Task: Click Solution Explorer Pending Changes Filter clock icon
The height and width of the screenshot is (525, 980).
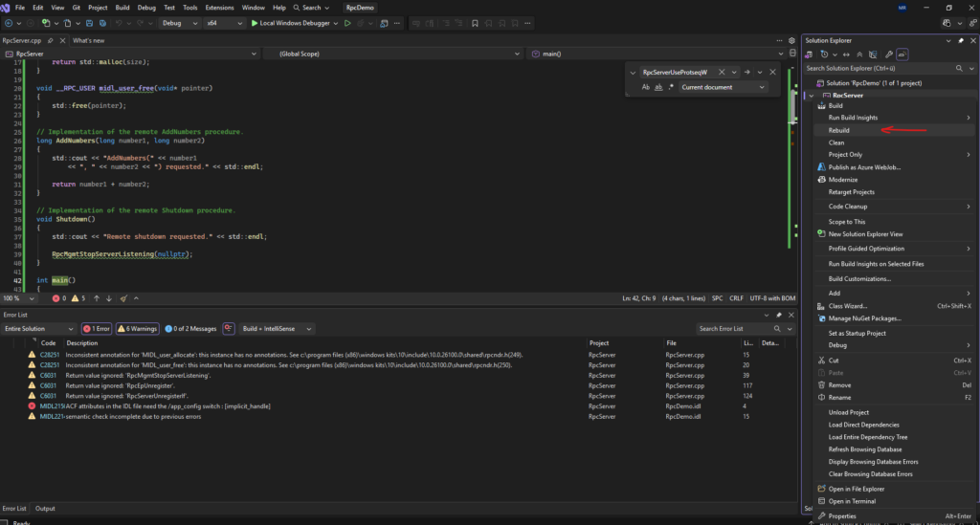Action: (824, 55)
